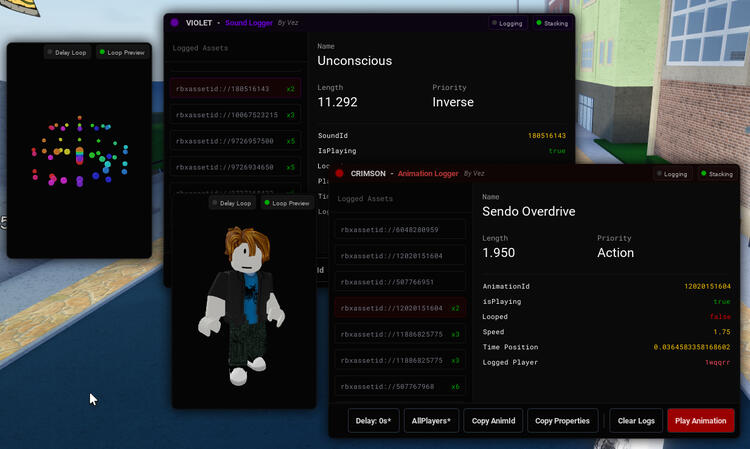750x449 pixels.
Task: Click the character avatar preview
Action: [x=242, y=306]
